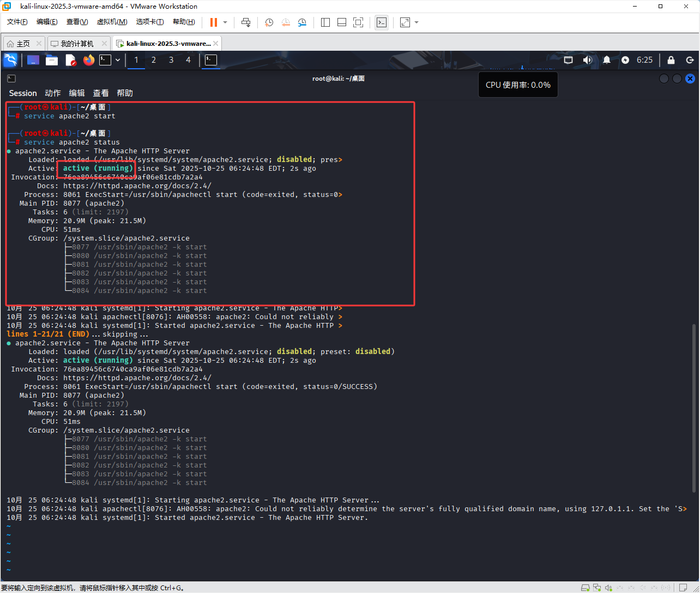Click the 'service apache2 start' command text

pos(70,116)
